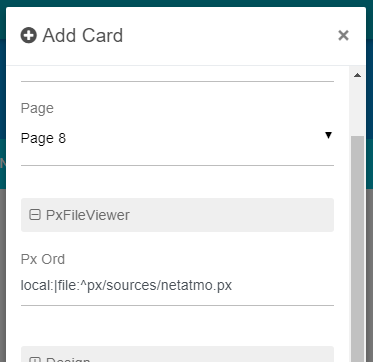Screen dimensions: 373x362
Task: Click the teal header bar behind dialog
Action: click(x=187, y=3)
